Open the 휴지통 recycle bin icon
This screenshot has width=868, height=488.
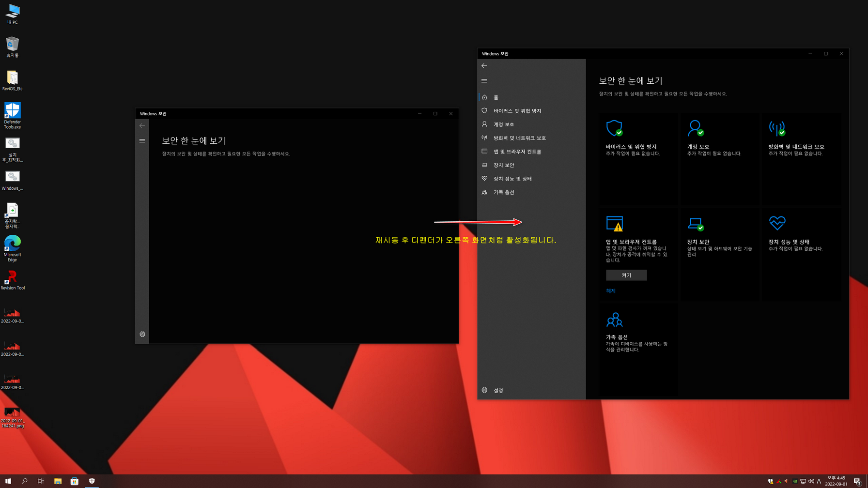coord(13,47)
